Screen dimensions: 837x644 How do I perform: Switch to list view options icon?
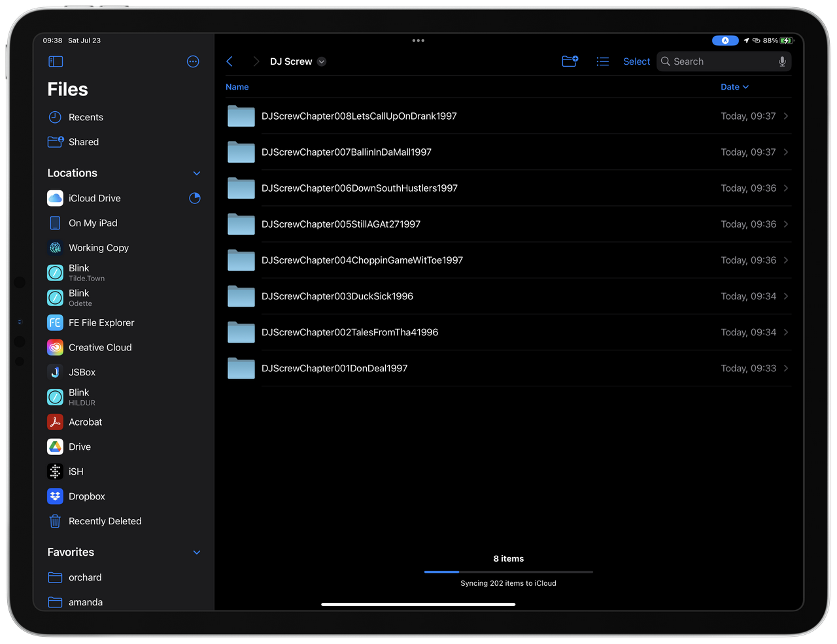pyautogui.click(x=603, y=61)
